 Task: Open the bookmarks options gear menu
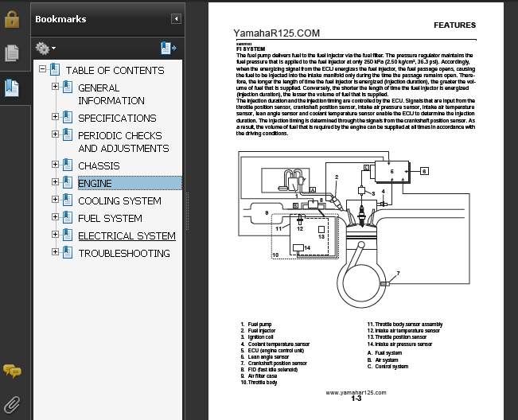[x=45, y=49]
